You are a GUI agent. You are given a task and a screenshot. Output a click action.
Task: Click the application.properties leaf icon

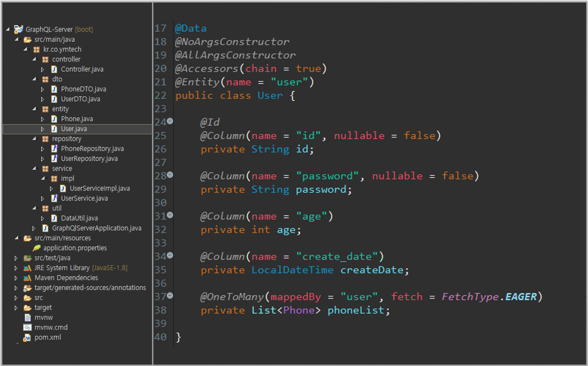click(36, 248)
